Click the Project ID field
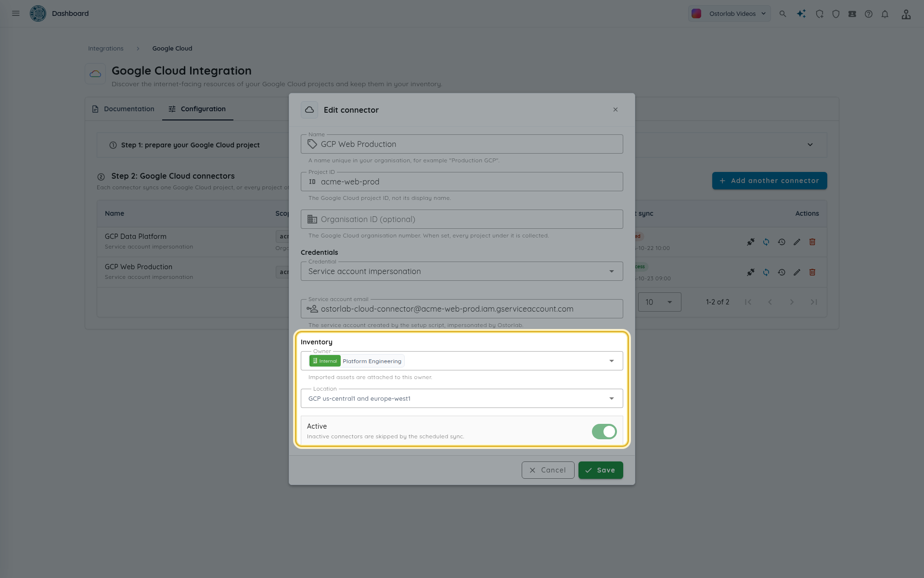This screenshot has height=578, width=924. [462, 182]
